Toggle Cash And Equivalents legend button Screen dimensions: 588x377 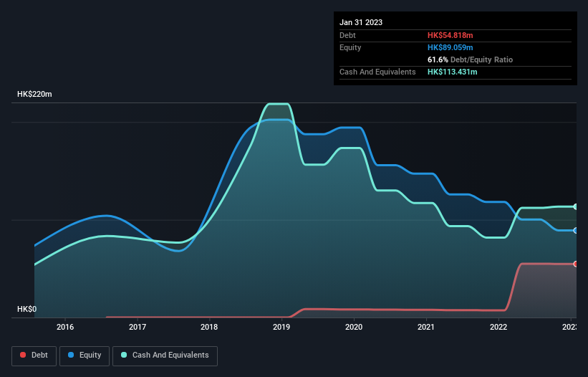pos(165,355)
